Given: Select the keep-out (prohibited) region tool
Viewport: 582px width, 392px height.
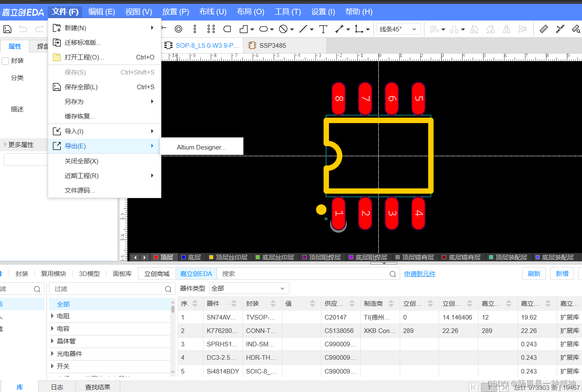Looking at the screenshot, I should [x=284, y=29].
